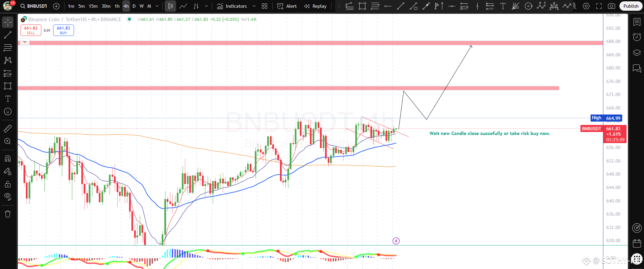Toggle hide all drawings eye icon
The image size is (644, 269).
pos(8,197)
